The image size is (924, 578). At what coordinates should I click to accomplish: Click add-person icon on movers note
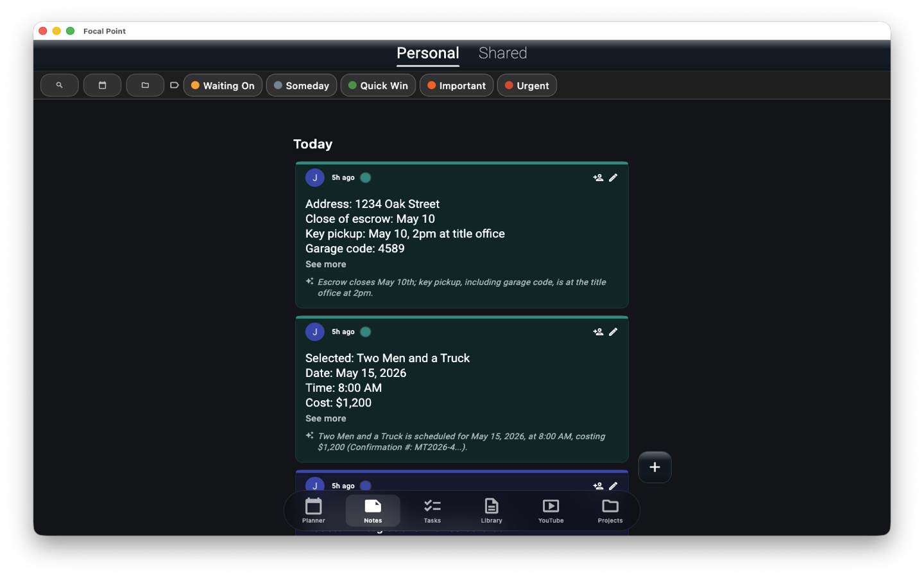click(598, 332)
